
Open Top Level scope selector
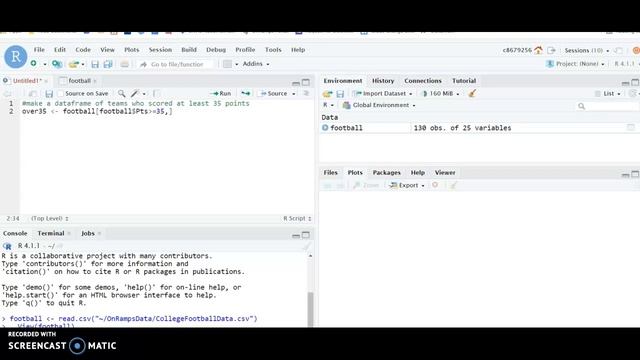tap(50, 219)
